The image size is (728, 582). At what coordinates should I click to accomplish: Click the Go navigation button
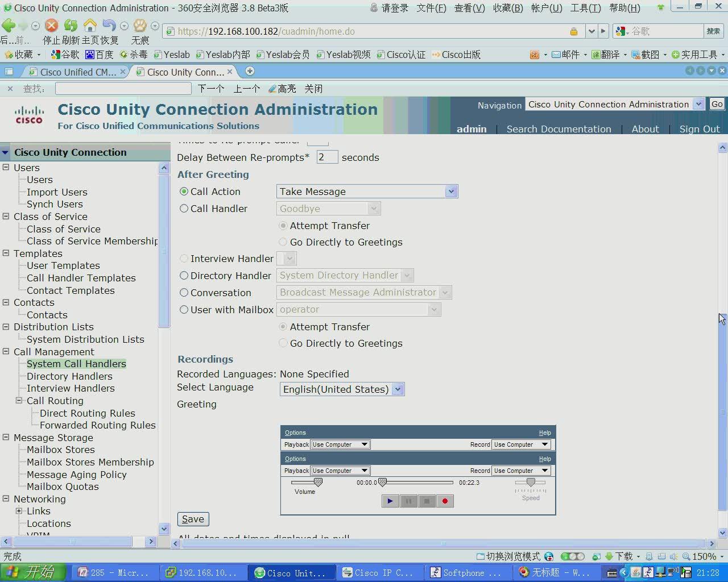pos(717,104)
